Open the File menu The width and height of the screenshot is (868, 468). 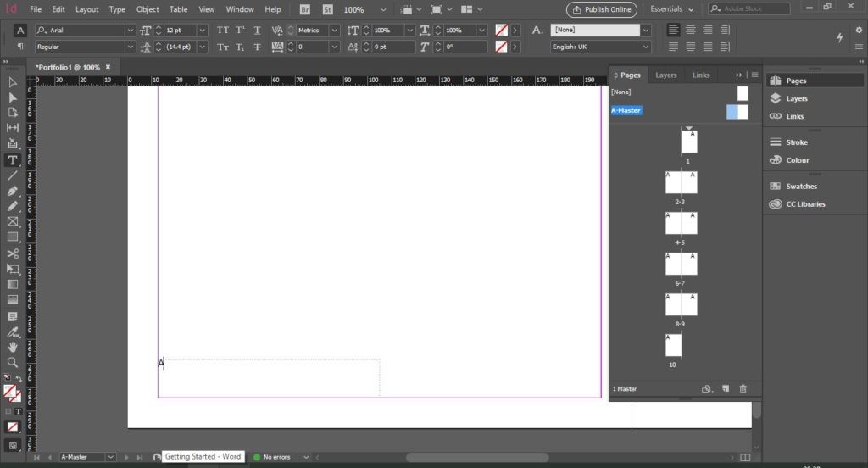36,9
